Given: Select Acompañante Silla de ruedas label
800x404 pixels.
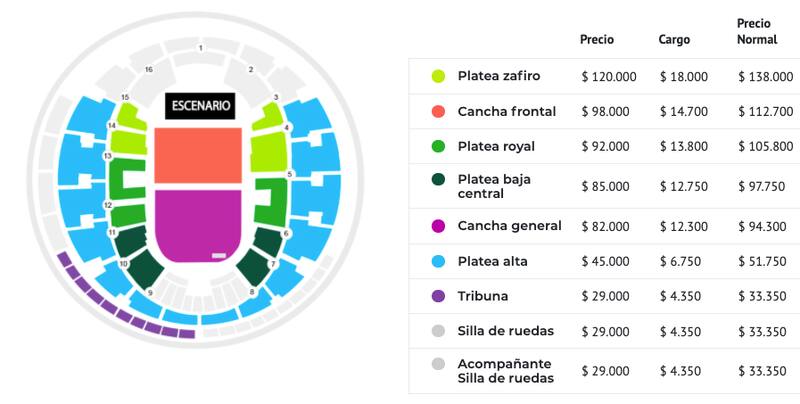Looking at the screenshot, I should tap(506, 370).
